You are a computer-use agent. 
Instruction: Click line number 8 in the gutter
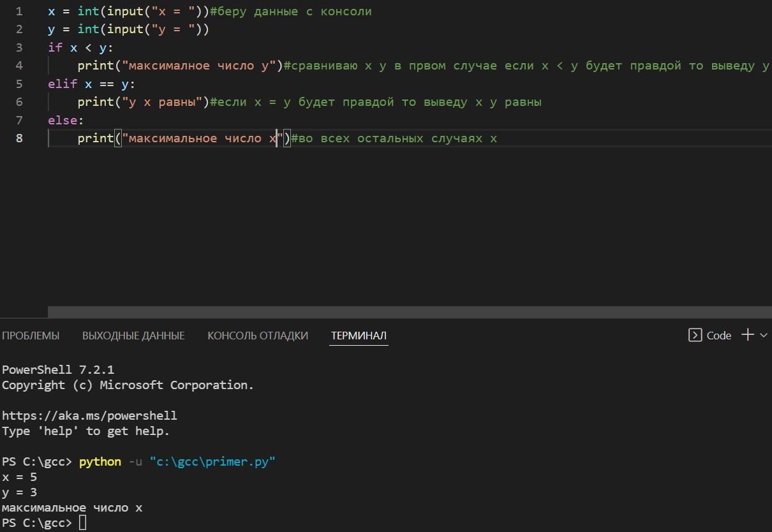(19, 138)
